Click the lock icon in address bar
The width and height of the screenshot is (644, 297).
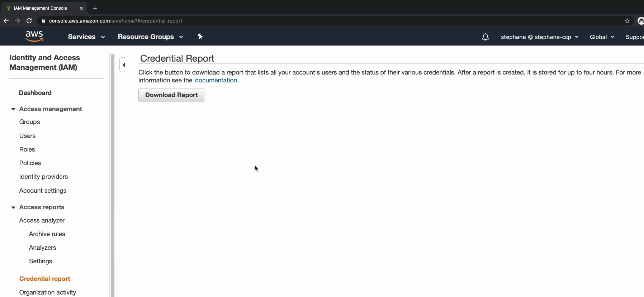coord(43,21)
